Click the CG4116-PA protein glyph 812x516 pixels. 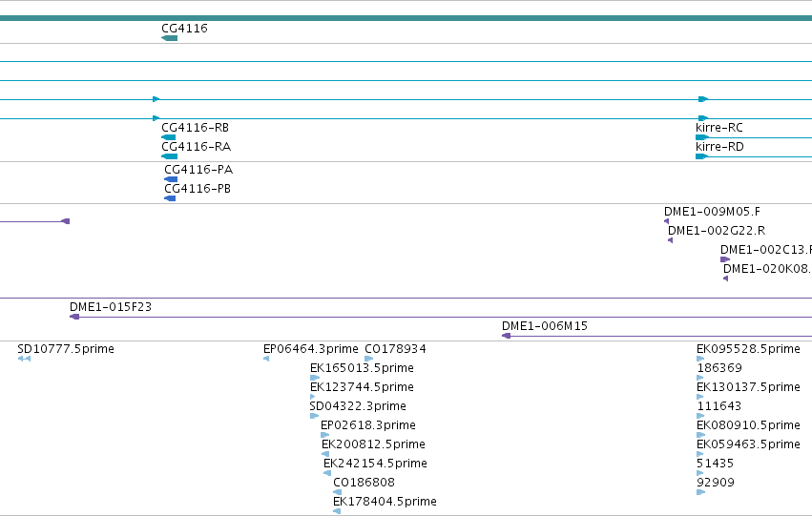[171, 179]
